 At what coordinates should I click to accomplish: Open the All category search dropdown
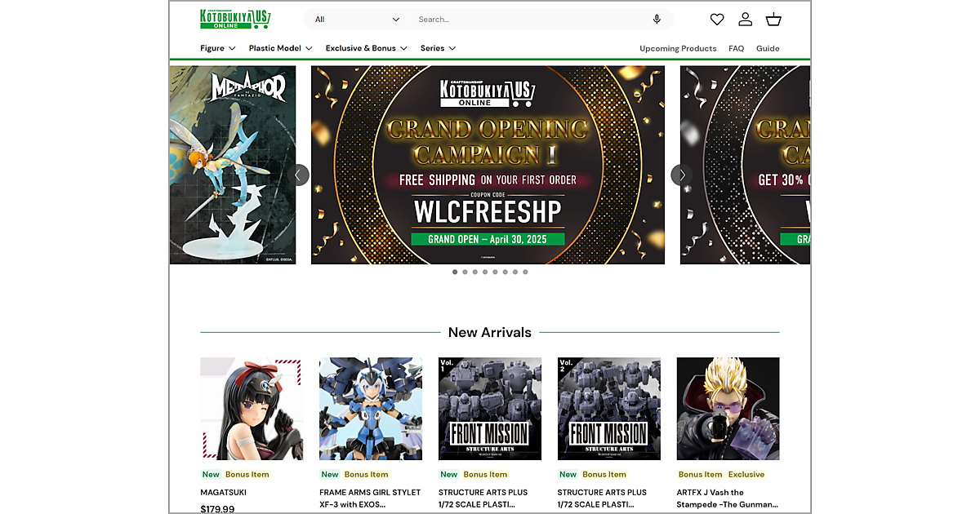(356, 20)
